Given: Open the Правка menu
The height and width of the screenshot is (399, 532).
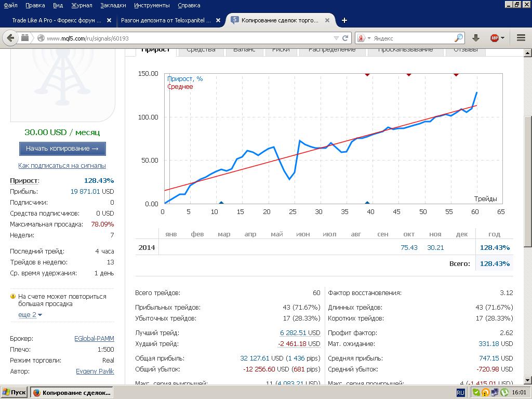Looking at the screenshot, I should click(35, 5).
